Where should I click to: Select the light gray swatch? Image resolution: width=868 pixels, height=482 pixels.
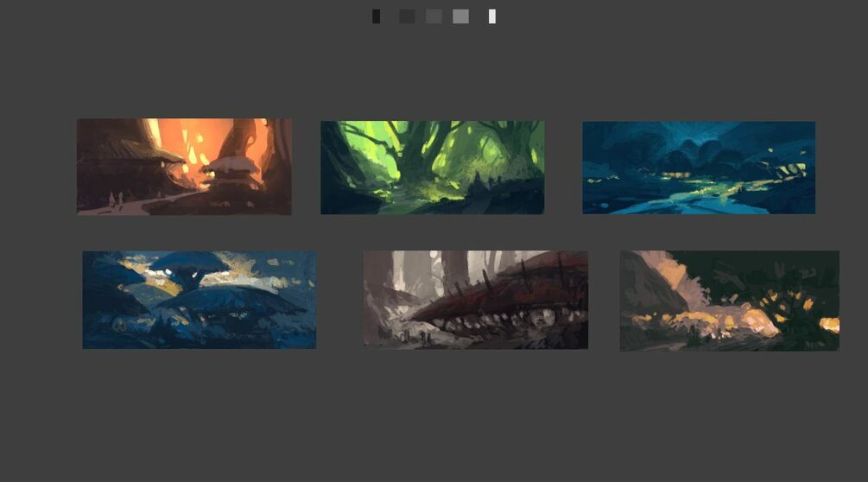pyautogui.click(x=460, y=16)
